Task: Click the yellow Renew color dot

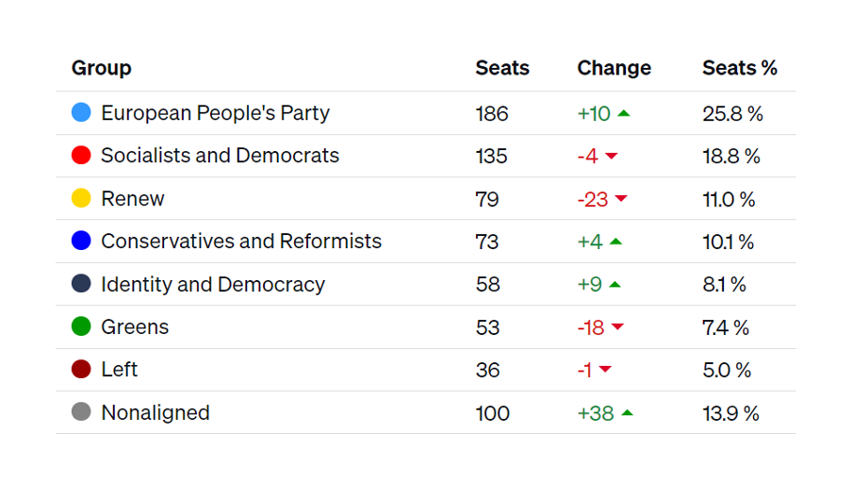Action: [x=81, y=198]
